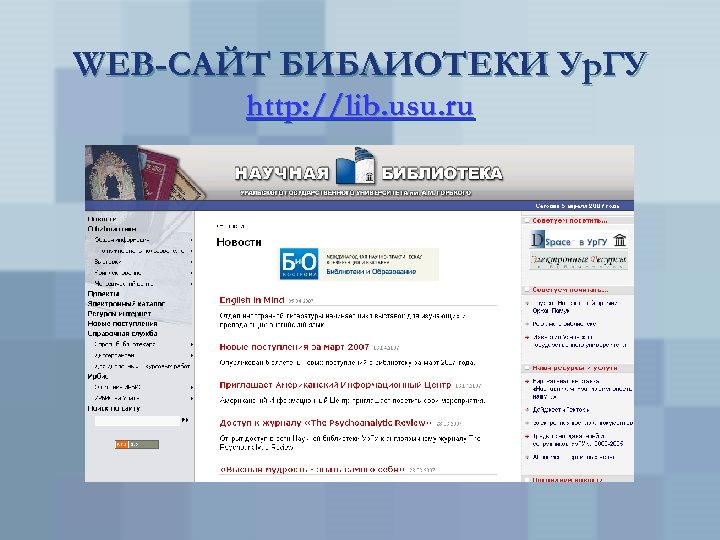Open the English in Mind news headline
Viewport: 720px width, 540px height.
[x=252, y=300]
